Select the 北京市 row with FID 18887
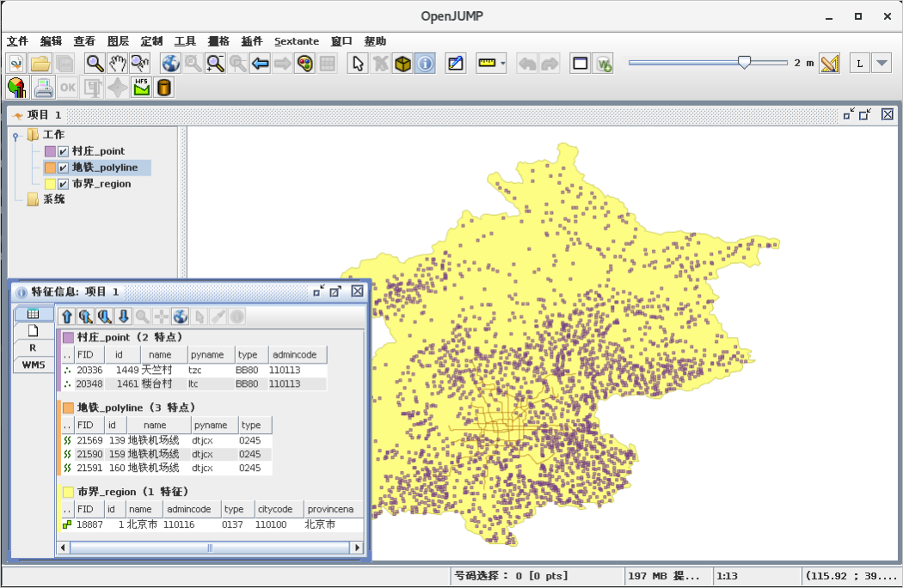 click(x=212, y=524)
